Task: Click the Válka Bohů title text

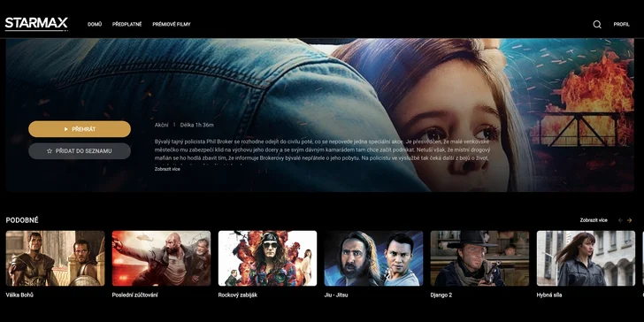Action: tap(19, 295)
